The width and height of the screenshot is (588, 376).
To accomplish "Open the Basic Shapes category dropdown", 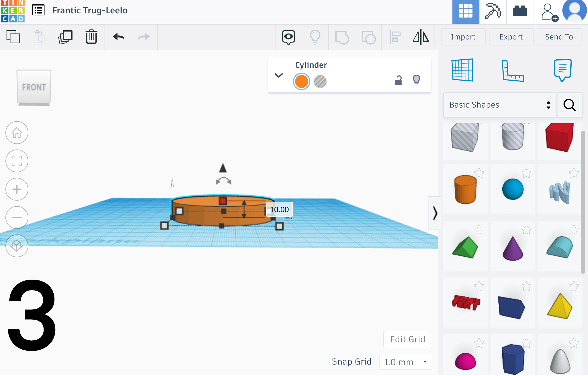I will pos(500,105).
